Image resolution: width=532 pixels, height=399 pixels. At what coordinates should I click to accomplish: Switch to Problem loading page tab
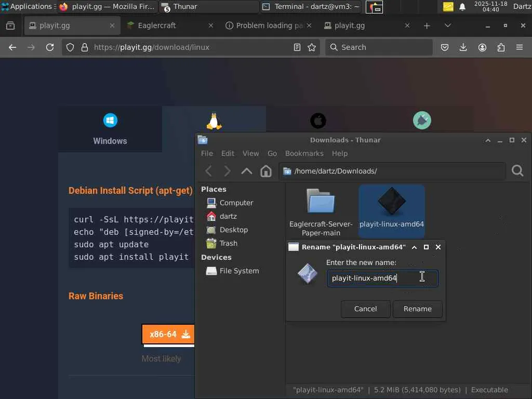tap(268, 25)
